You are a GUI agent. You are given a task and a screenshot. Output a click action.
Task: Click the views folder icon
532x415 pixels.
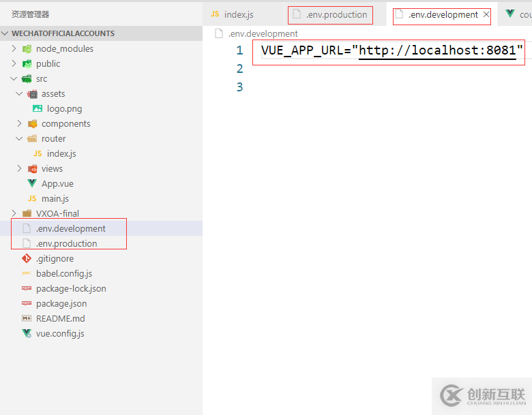coord(32,168)
